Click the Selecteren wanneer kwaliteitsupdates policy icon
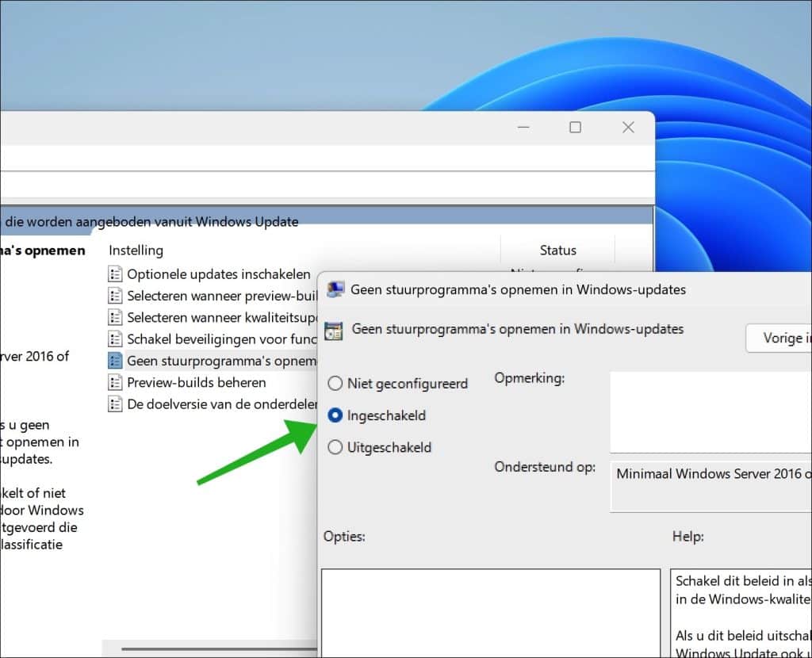 (x=115, y=318)
